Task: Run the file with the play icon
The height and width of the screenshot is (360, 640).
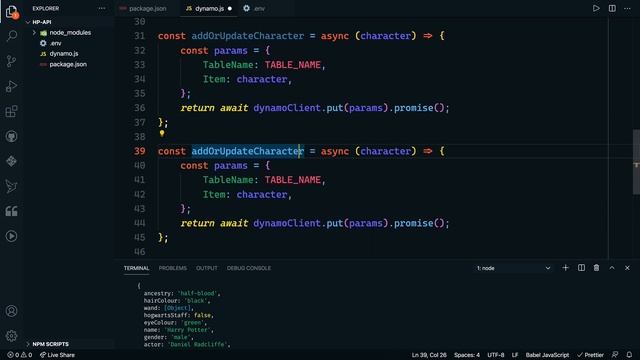Action: point(596,8)
